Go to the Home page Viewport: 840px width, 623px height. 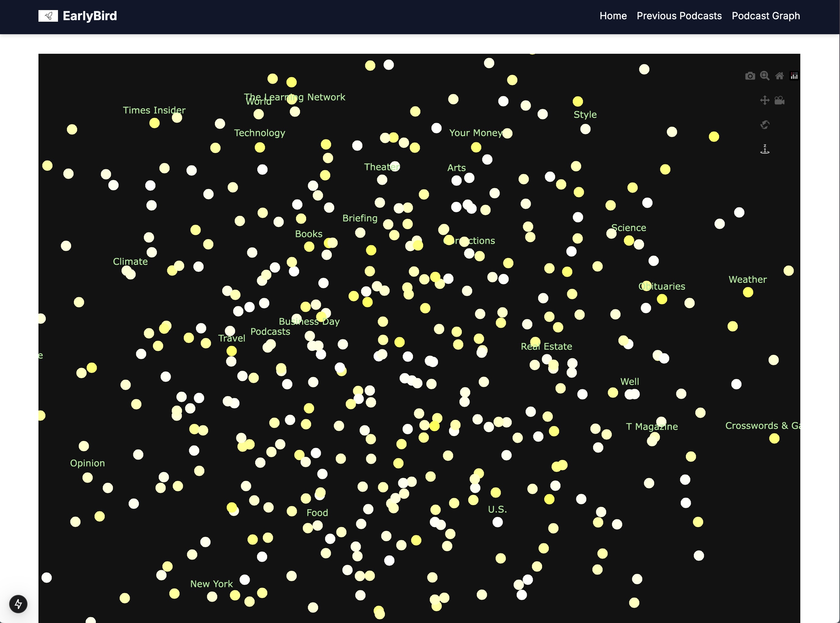613,16
